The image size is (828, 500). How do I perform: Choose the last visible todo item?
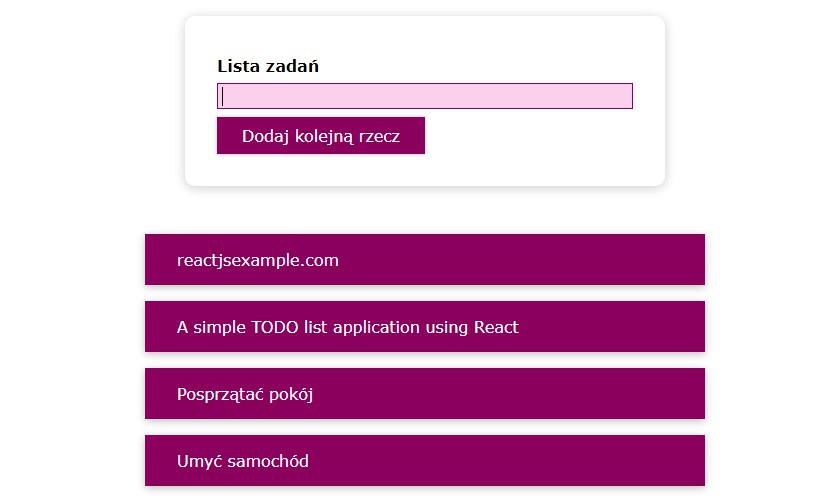click(424, 461)
